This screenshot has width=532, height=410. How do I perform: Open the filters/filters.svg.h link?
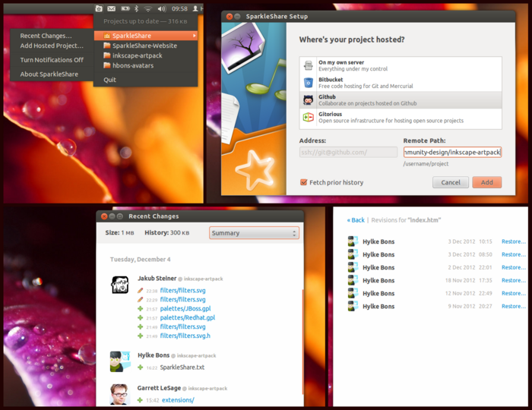pos(185,336)
